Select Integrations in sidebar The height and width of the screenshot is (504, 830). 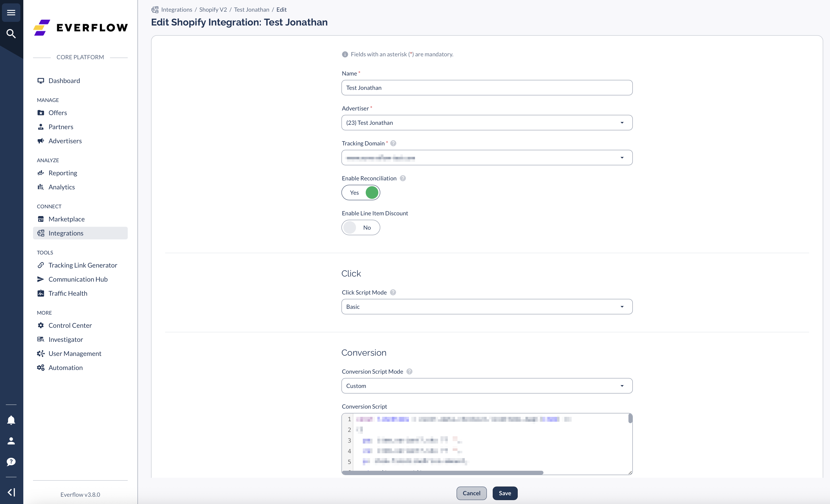(x=80, y=233)
